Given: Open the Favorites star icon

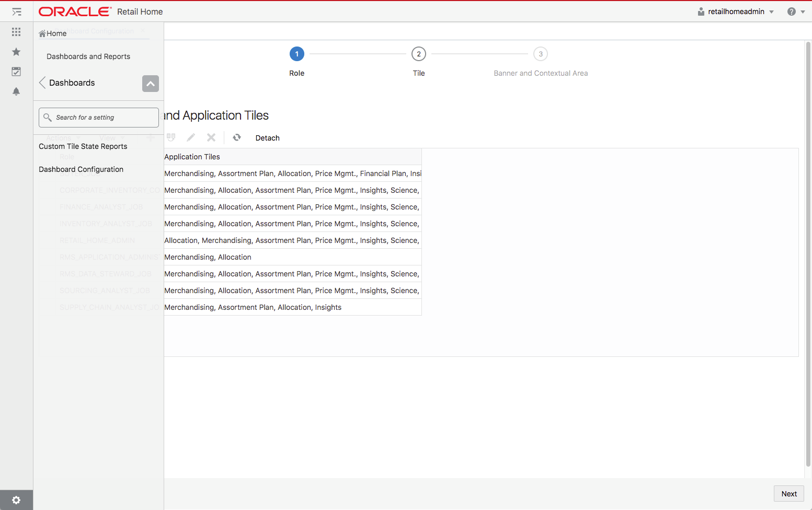Looking at the screenshot, I should pos(16,52).
